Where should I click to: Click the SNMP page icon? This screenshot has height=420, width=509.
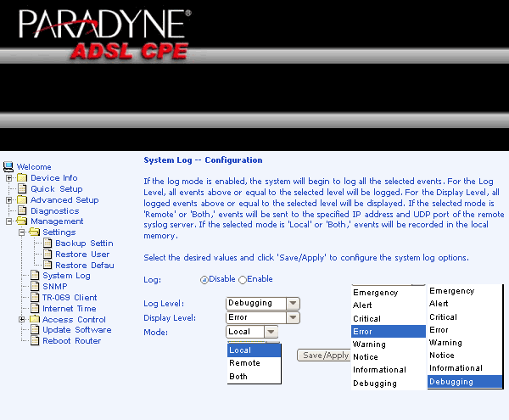pyautogui.click(x=35, y=286)
